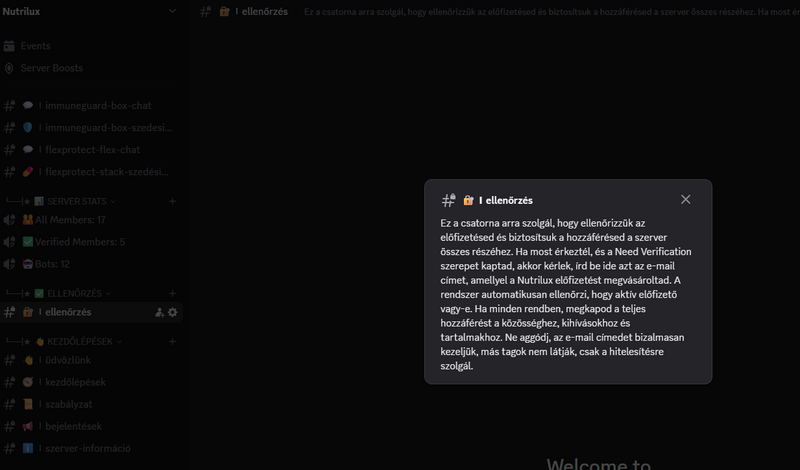The image size is (800, 470).
Task: Collapse the KEZDŐLÉPÉSEK category
Action: (x=80, y=342)
